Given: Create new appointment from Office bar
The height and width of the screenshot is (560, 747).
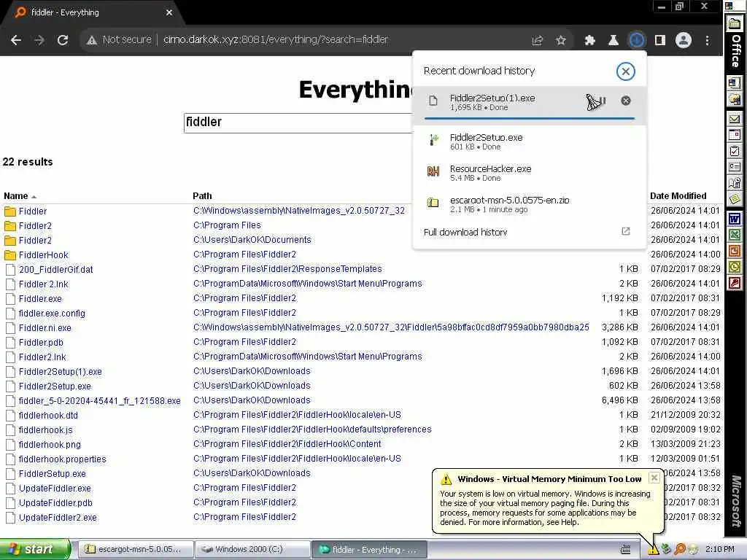Looking at the screenshot, I should click(x=735, y=135).
